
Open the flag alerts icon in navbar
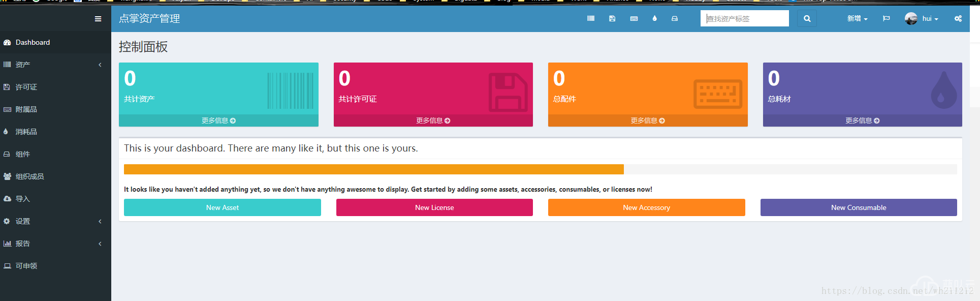click(x=887, y=18)
